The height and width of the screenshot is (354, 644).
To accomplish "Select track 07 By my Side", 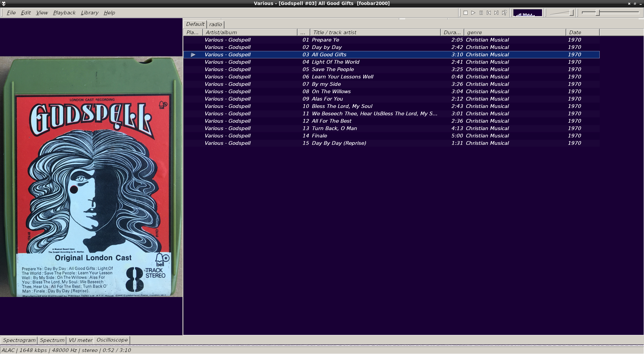I will pos(391,84).
